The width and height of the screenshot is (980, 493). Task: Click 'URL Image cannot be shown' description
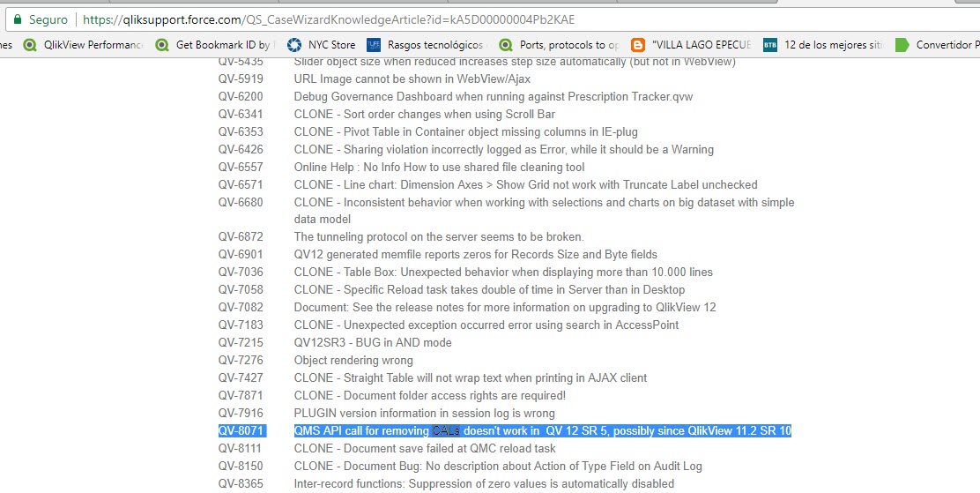tap(412, 78)
